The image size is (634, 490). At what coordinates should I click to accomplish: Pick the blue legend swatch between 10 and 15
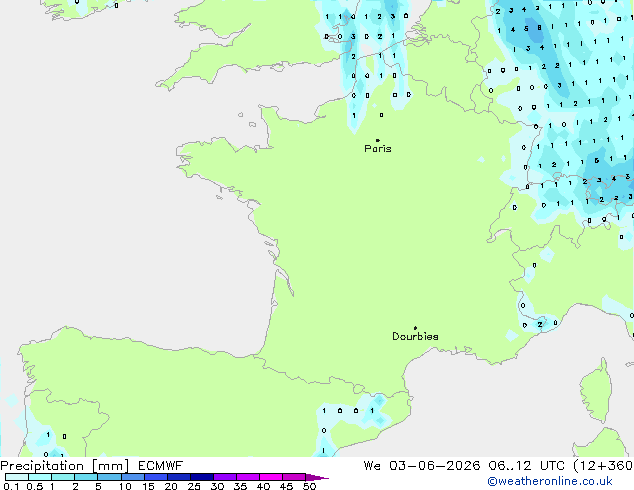click(133, 477)
